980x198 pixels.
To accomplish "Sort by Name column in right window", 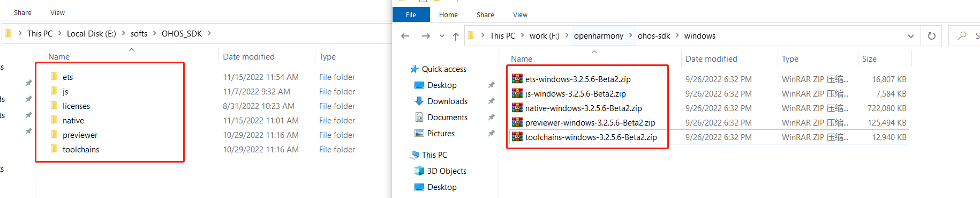I will click(522, 59).
